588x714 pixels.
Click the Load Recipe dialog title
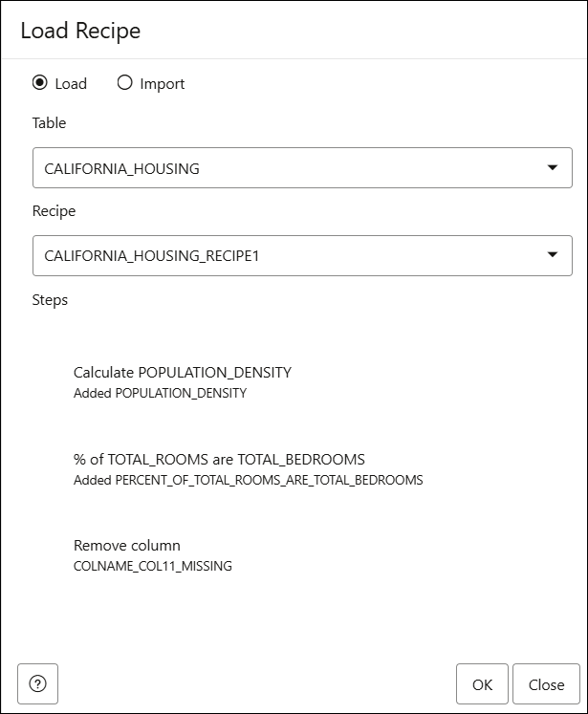pyautogui.click(x=80, y=31)
